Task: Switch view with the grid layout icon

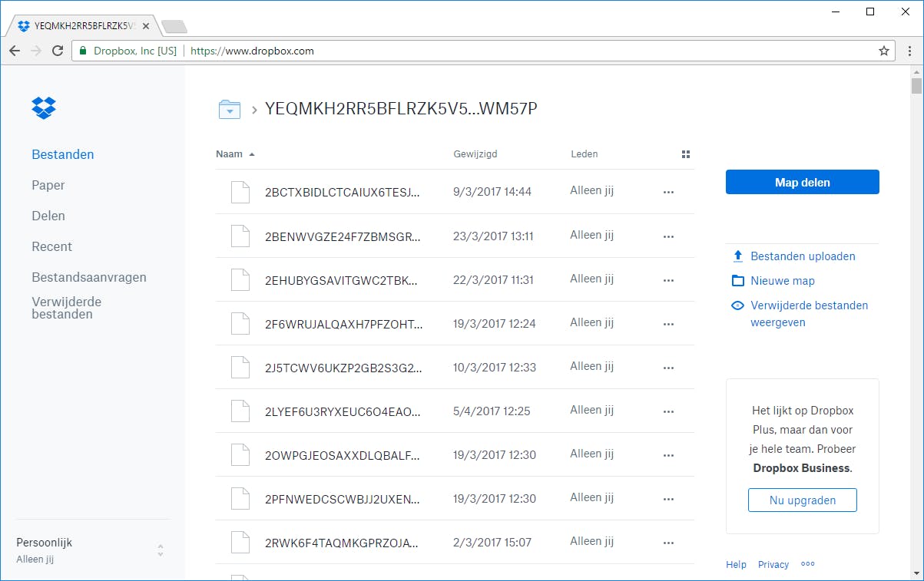Action: tap(686, 154)
